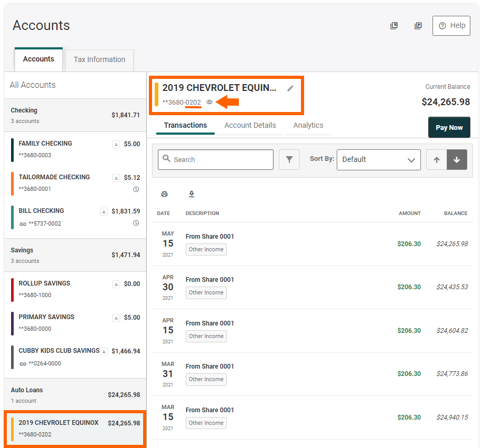Image resolution: width=483 pixels, height=448 pixels.
Task: Click the A badge on CUBBY KIDS CLUB SAVINGS
Action: [x=104, y=351]
